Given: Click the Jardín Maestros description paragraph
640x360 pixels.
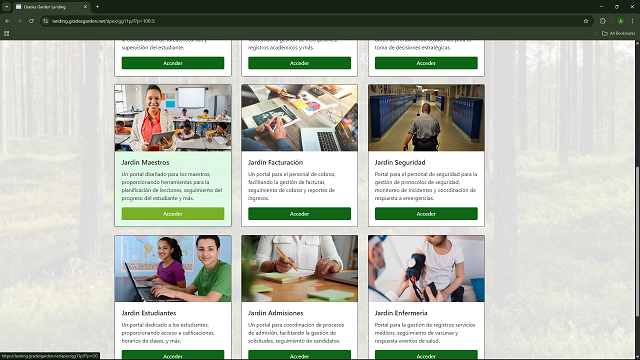Looking at the screenshot, I should point(172,186).
